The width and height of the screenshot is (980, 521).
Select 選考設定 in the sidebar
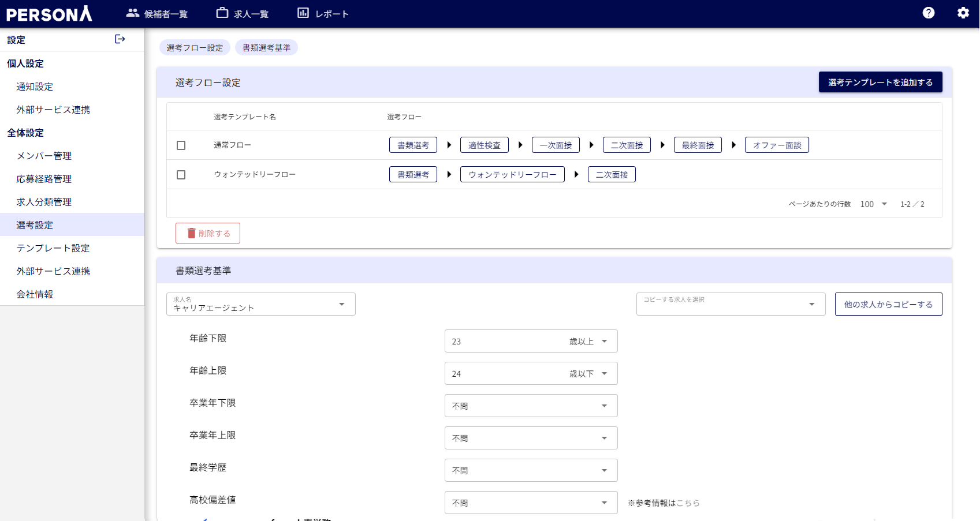72,225
